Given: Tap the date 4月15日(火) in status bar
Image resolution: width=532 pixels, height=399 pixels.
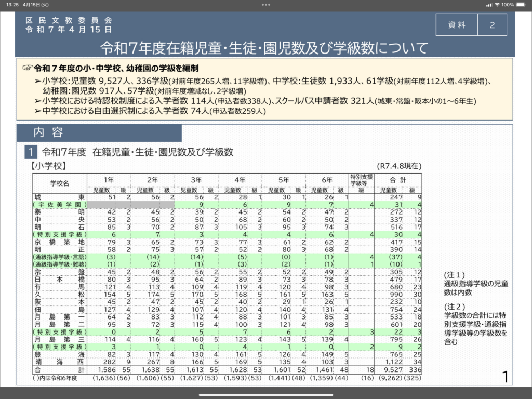Looking at the screenshot, I should (36, 5).
